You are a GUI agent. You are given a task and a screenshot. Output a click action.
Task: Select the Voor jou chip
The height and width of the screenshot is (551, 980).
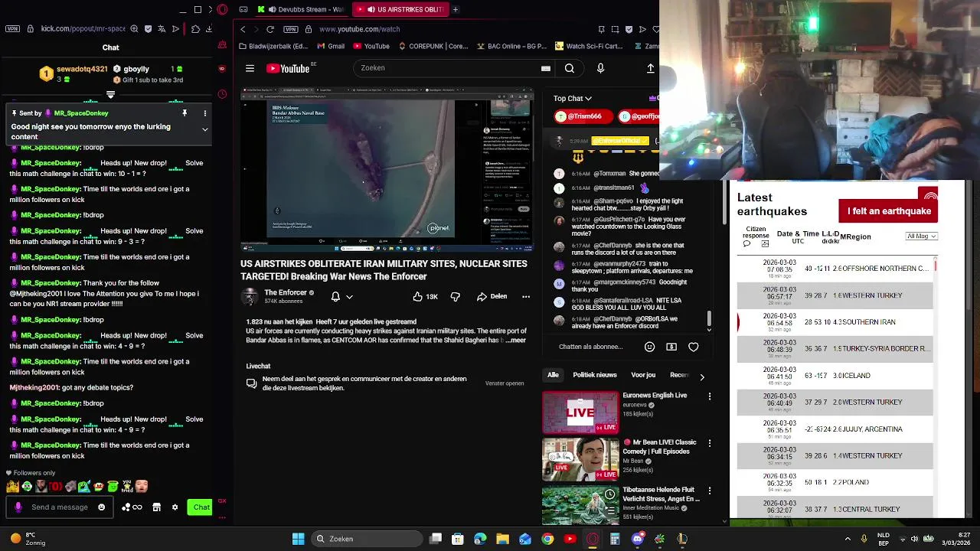(x=643, y=375)
